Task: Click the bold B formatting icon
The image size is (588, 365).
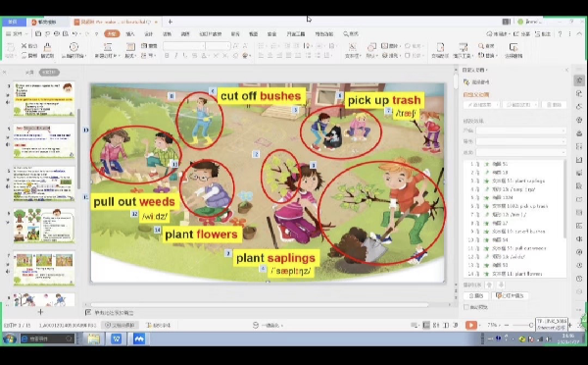Action: tap(167, 56)
